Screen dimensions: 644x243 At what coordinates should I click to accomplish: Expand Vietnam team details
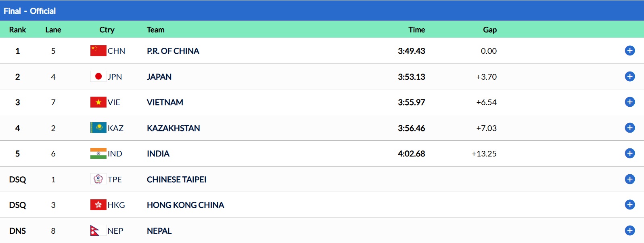(x=629, y=102)
